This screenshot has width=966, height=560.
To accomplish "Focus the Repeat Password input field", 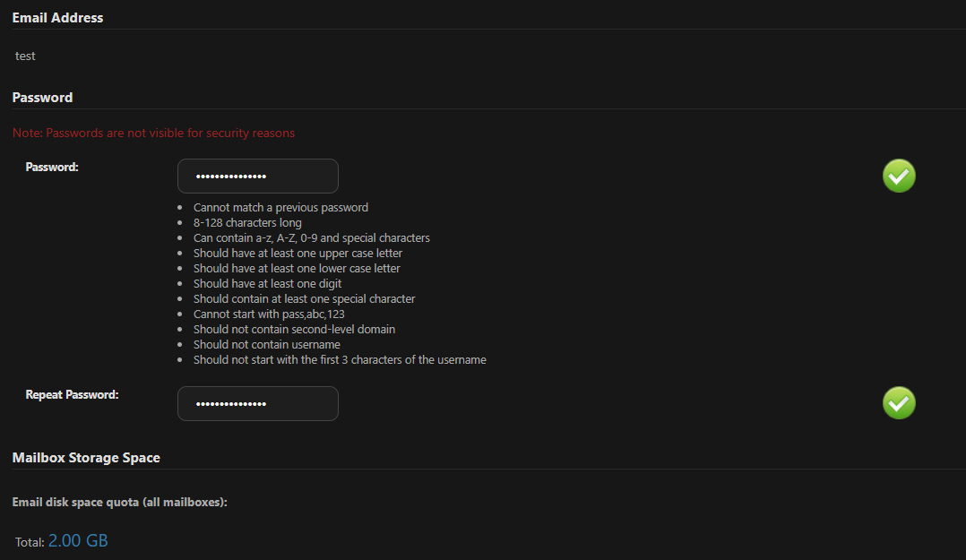I will click(x=258, y=403).
